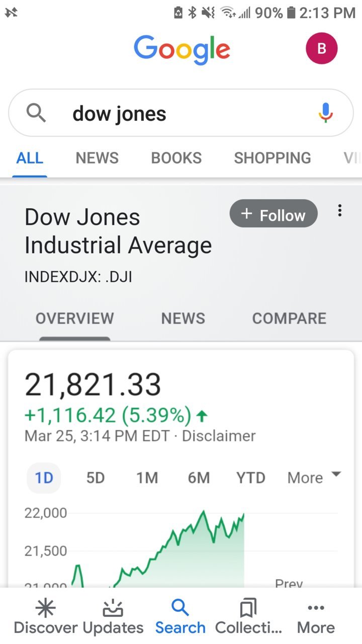
Task: Select the 5D chart range
Action: point(96,477)
